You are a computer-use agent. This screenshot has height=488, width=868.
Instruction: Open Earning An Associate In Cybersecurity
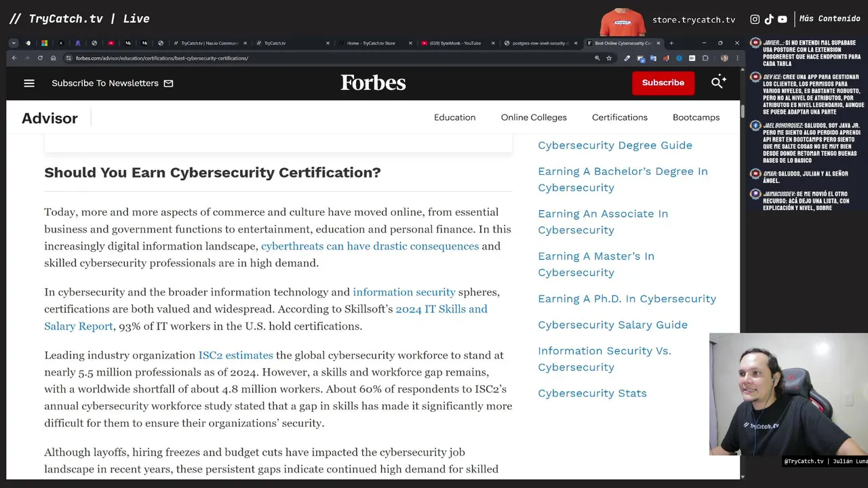(x=603, y=222)
